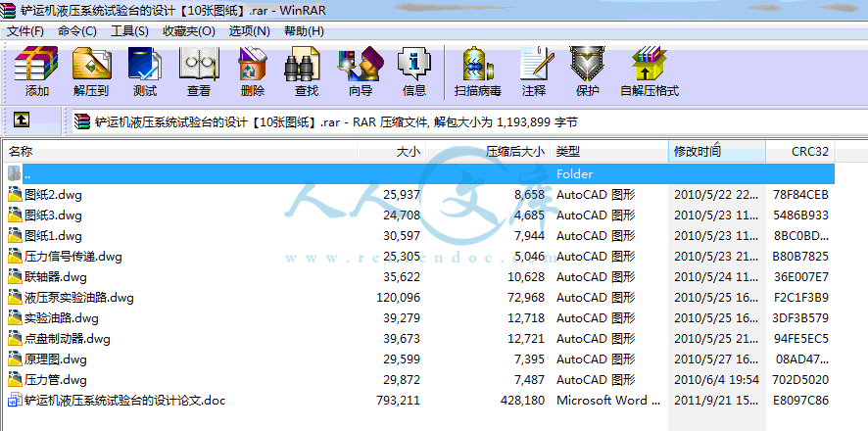This screenshot has width=868, height=431.
Task: Open the 选项(N) menu
Action: pos(249,31)
